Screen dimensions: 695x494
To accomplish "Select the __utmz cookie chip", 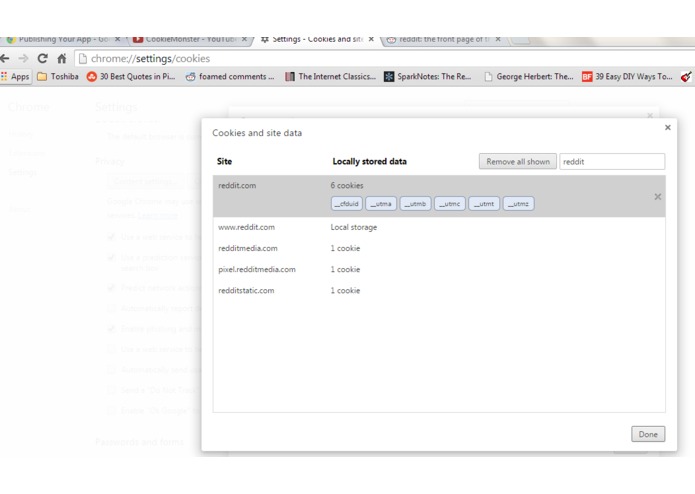I will 519,204.
